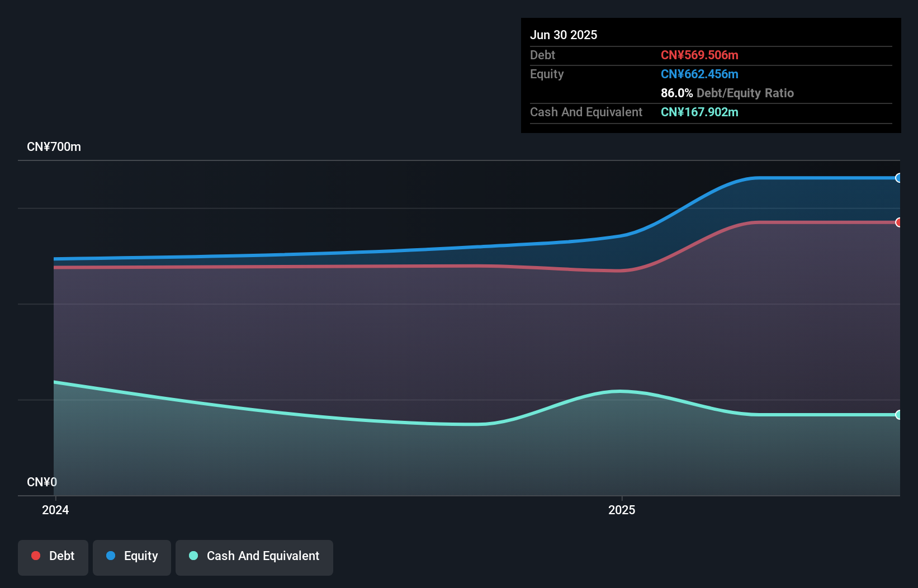Toggle the Cash And Equivalent legend button
The image size is (918, 588).
pos(254,557)
